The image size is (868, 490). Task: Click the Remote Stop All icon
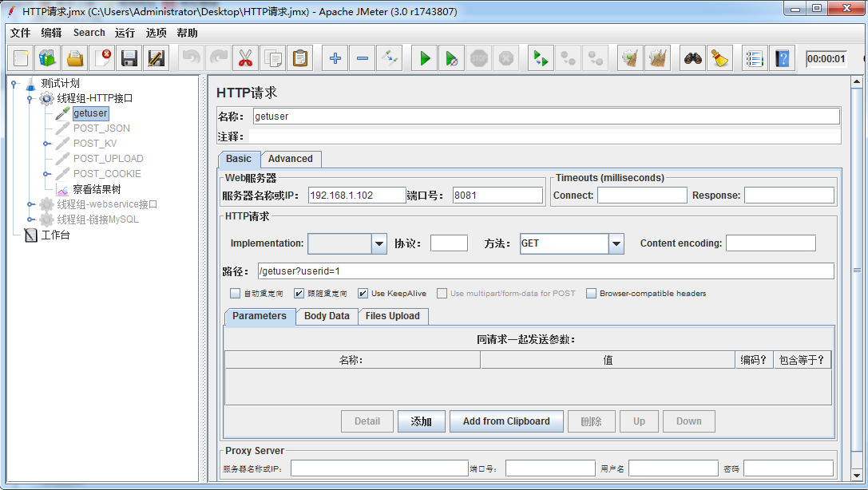tap(568, 58)
